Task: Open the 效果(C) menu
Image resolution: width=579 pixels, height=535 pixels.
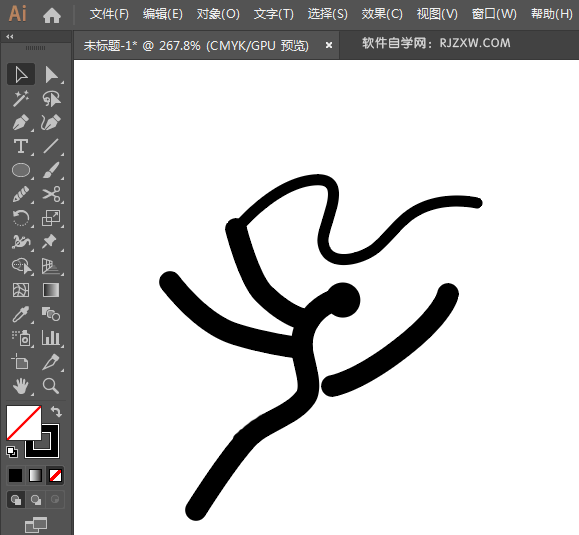Action: point(382,14)
